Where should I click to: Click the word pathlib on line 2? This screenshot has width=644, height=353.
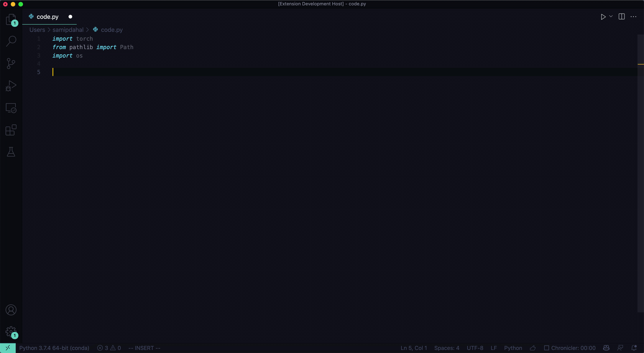point(81,47)
